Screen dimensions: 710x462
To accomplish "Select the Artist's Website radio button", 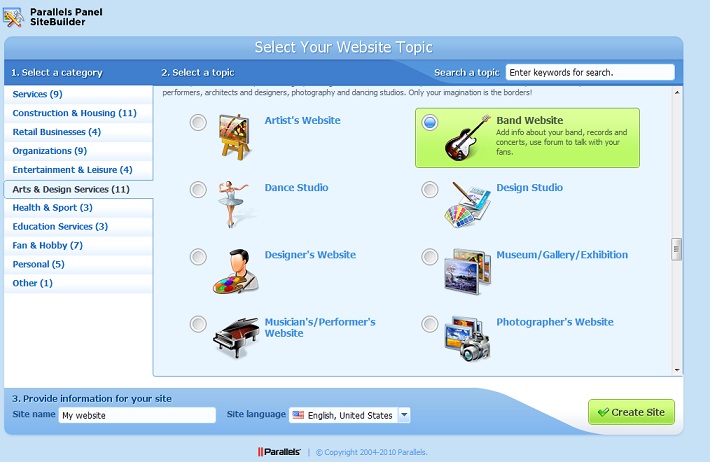I will [x=198, y=123].
